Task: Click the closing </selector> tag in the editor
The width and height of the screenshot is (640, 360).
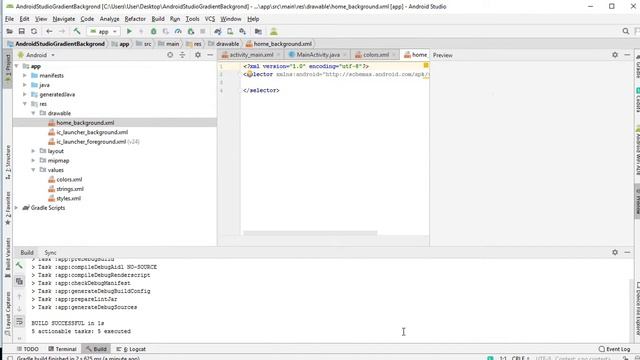Action: pos(261,90)
